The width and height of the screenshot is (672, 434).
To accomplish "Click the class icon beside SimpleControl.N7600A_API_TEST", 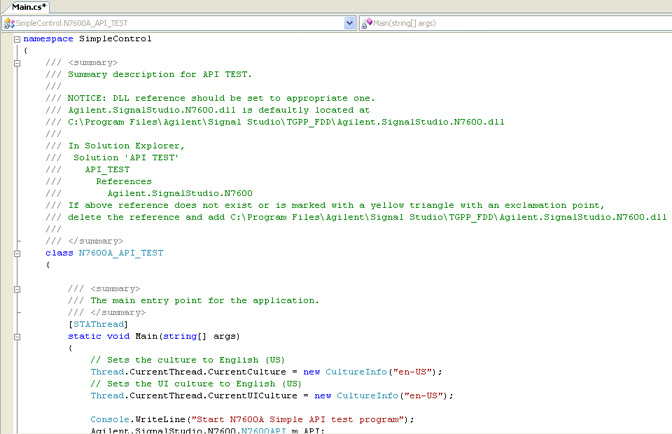I will (x=9, y=23).
